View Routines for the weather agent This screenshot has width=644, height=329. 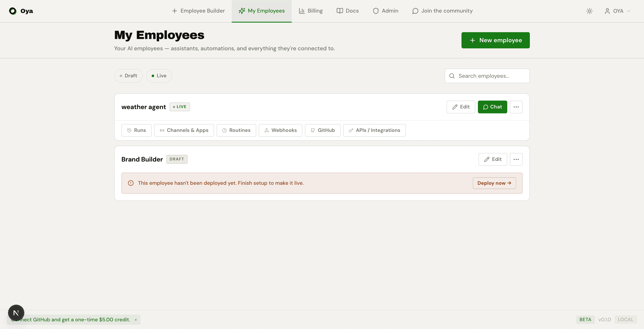tap(236, 130)
